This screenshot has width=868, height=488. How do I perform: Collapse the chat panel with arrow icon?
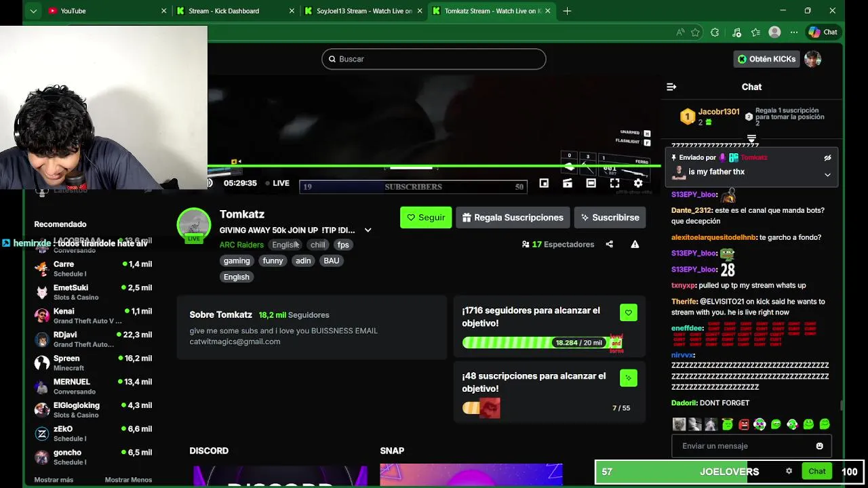tap(671, 87)
